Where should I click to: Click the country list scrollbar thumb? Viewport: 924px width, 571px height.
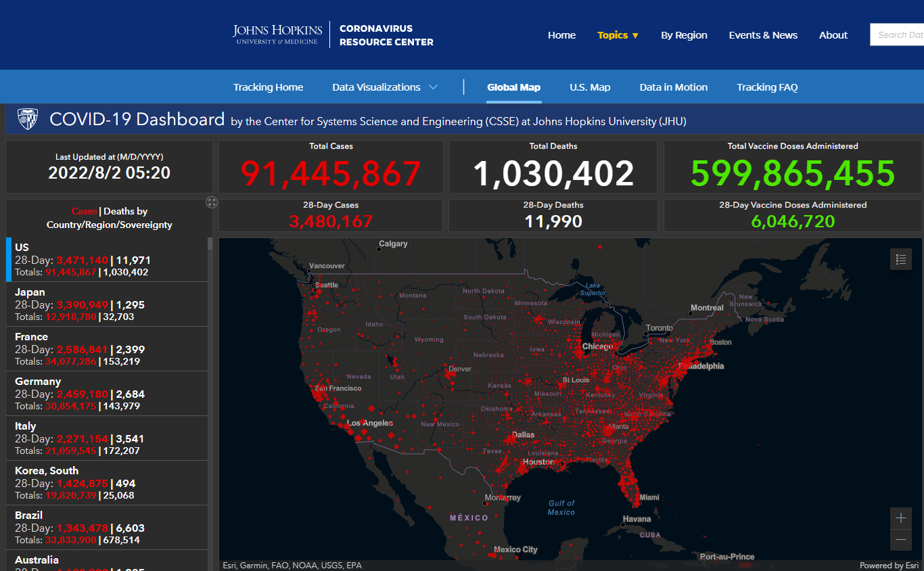tap(210, 244)
